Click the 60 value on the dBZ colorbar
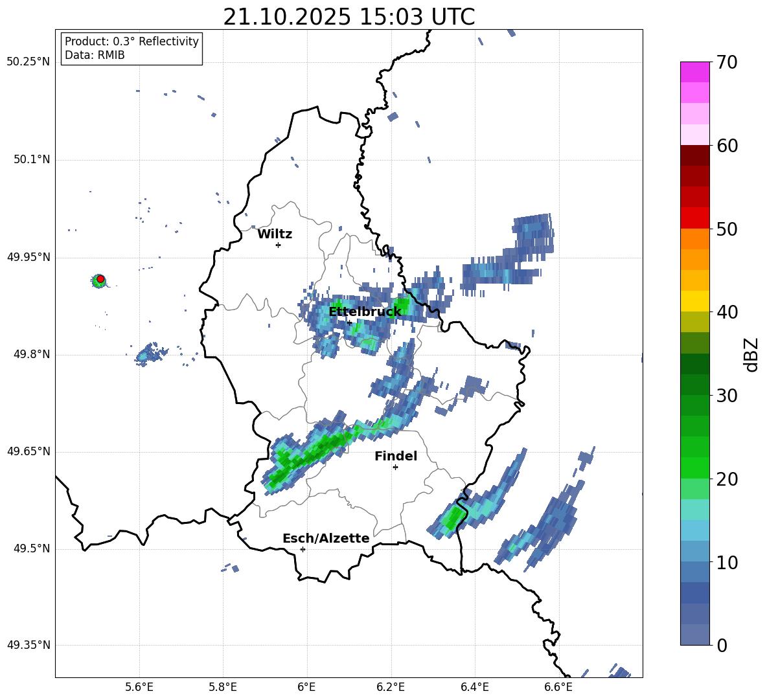Image resolution: width=767 pixels, height=700 pixels. coord(726,146)
